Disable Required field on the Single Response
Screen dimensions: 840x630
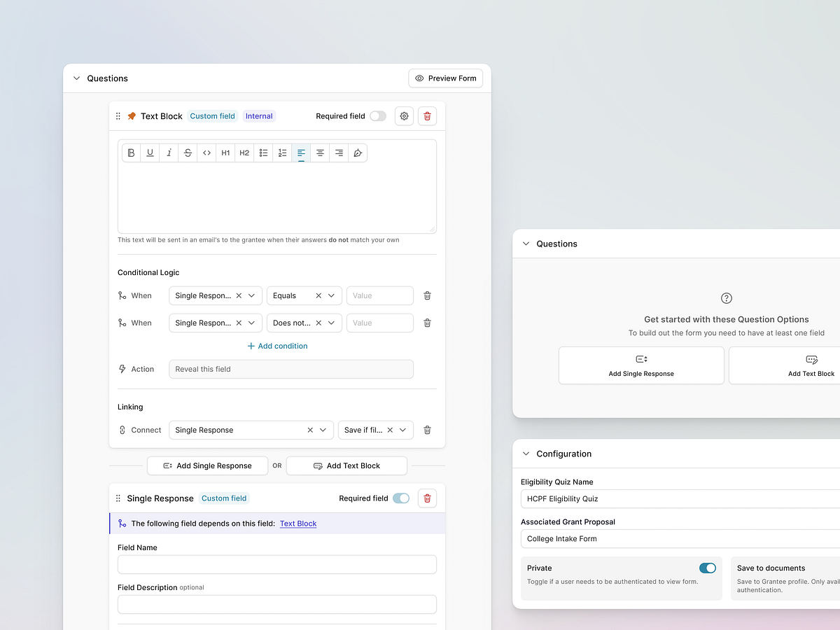click(400, 498)
